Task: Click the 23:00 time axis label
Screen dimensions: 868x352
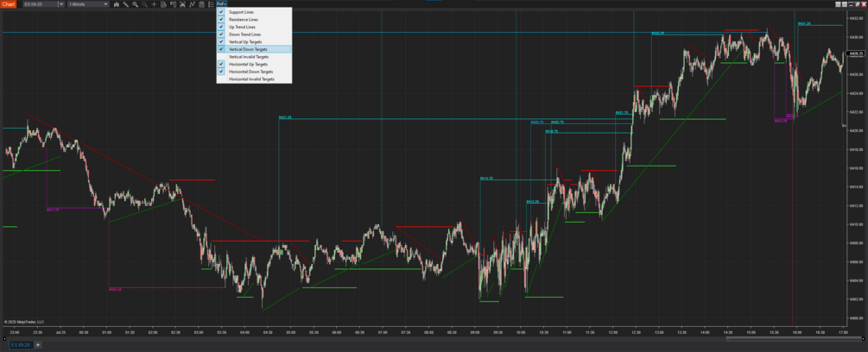Action: 15,332
